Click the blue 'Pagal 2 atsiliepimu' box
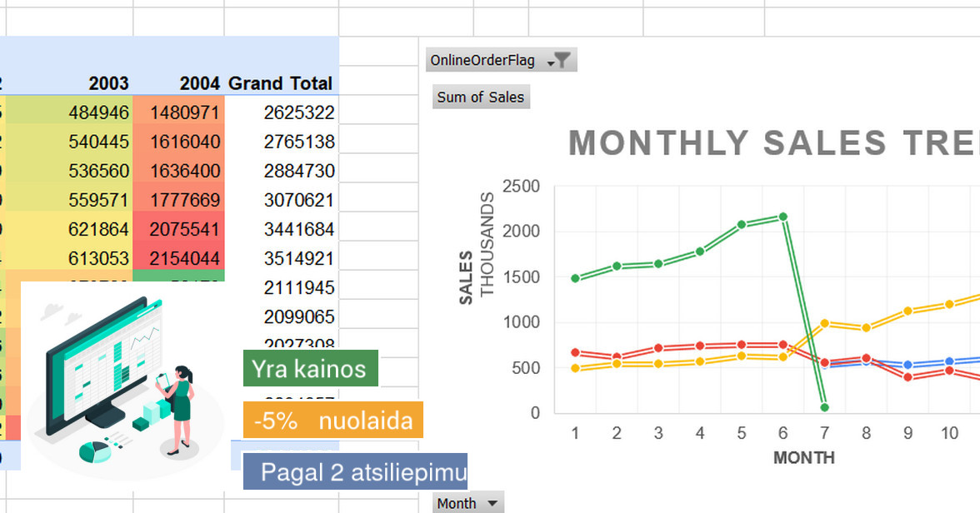Image resolution: width=980 pixels, height=513 pixels. tap(356, 471)
